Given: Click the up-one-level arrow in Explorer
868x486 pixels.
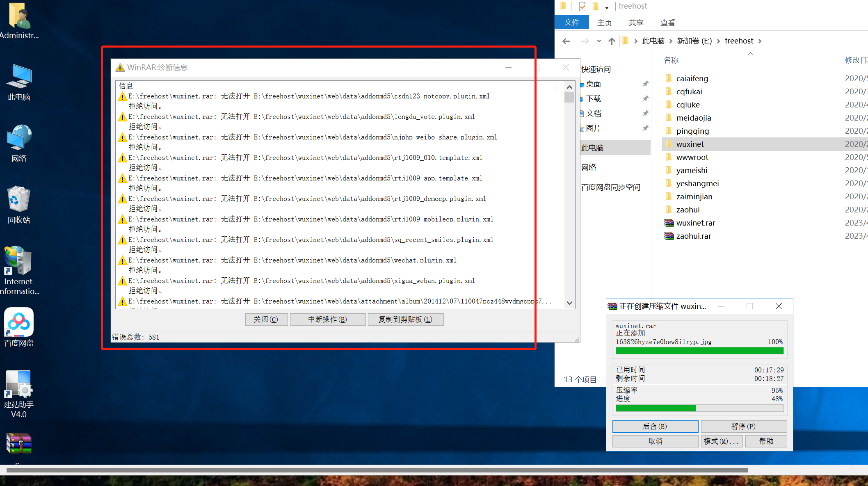Looking at the screenshot, I should [x=612, y=41].
